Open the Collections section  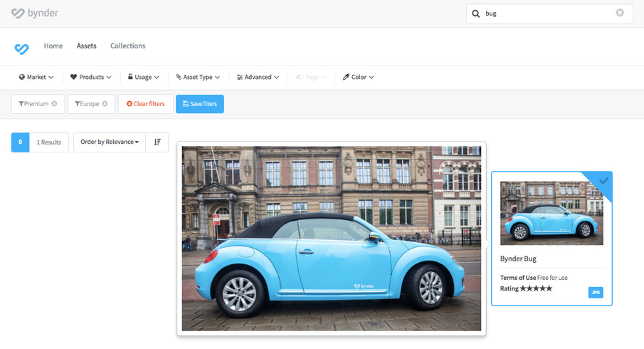tap(127, 46)
